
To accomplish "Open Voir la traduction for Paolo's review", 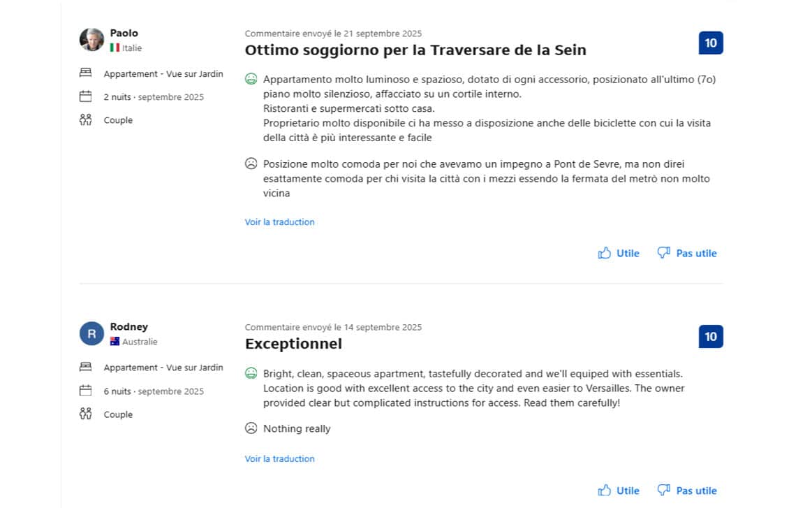I will 279,222.
